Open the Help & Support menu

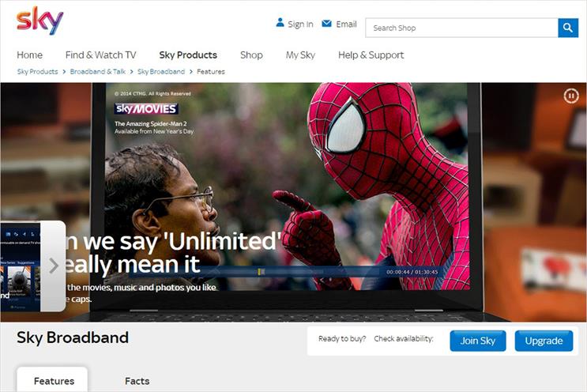click(371, 55)
